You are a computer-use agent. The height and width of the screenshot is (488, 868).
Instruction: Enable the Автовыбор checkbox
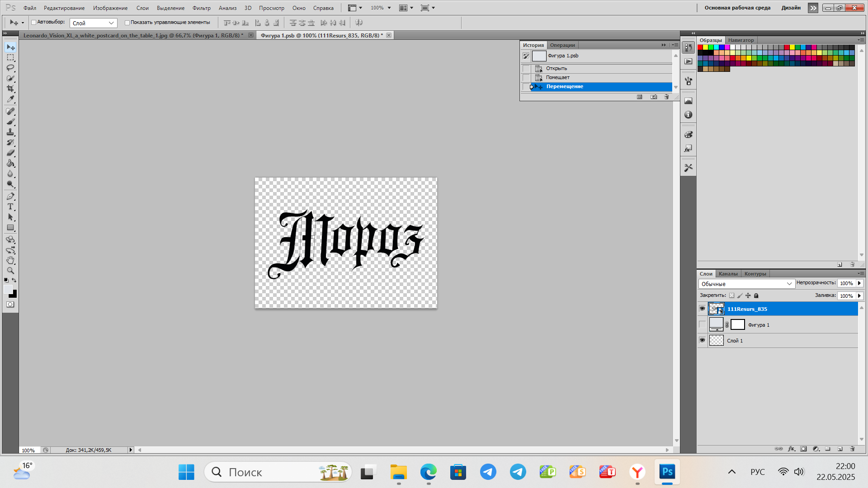(34, 22)
